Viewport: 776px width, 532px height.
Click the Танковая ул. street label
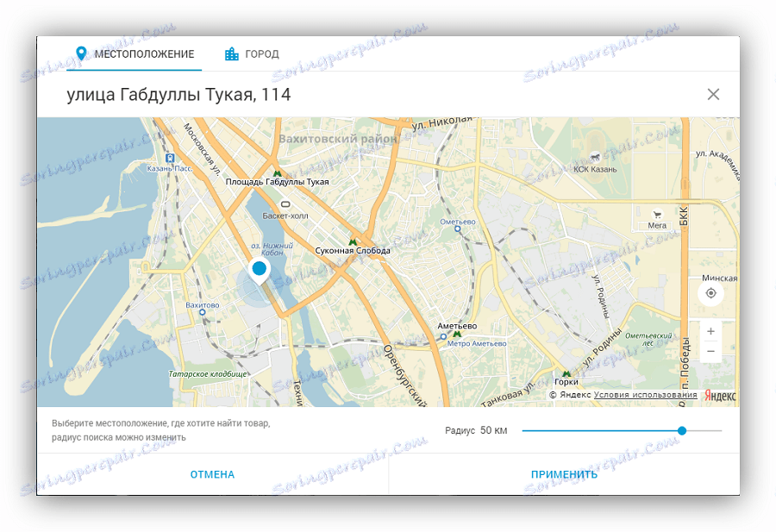508,394
